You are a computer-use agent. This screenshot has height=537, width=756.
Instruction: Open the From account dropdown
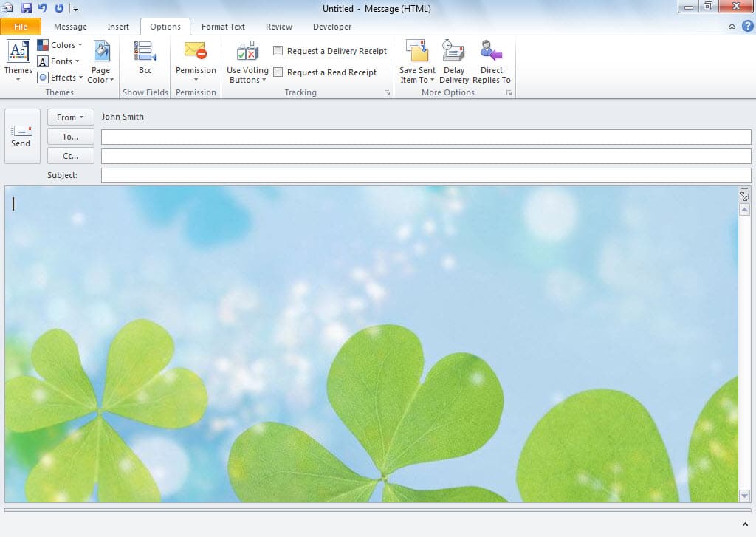70,117
